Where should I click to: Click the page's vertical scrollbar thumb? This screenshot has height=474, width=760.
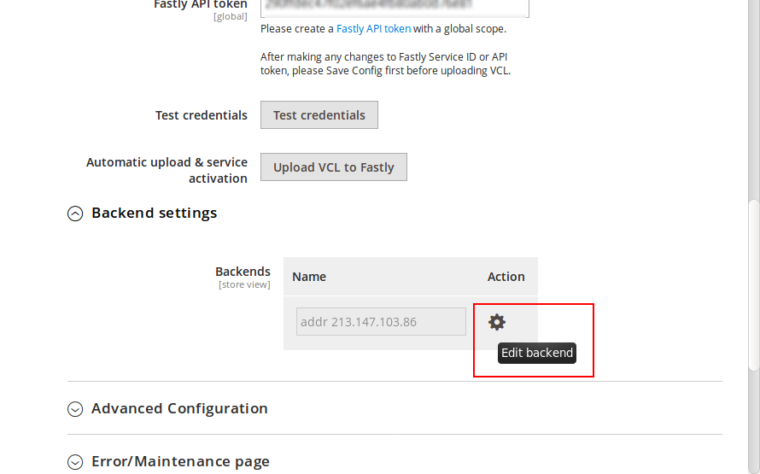pyautogui.click(x=753, y=300)
